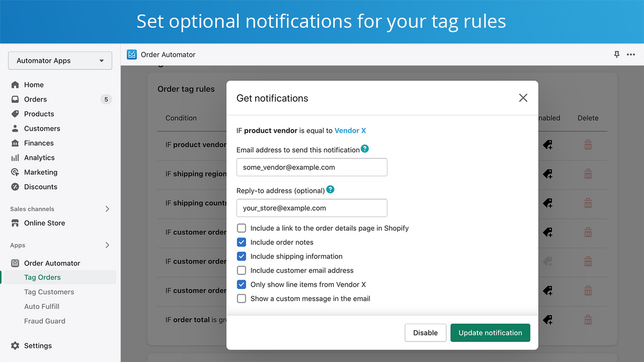Click the Order tag rules heading
Image resolution: width=644 pixels, height=362 pixels.
[x=186, y=89]
